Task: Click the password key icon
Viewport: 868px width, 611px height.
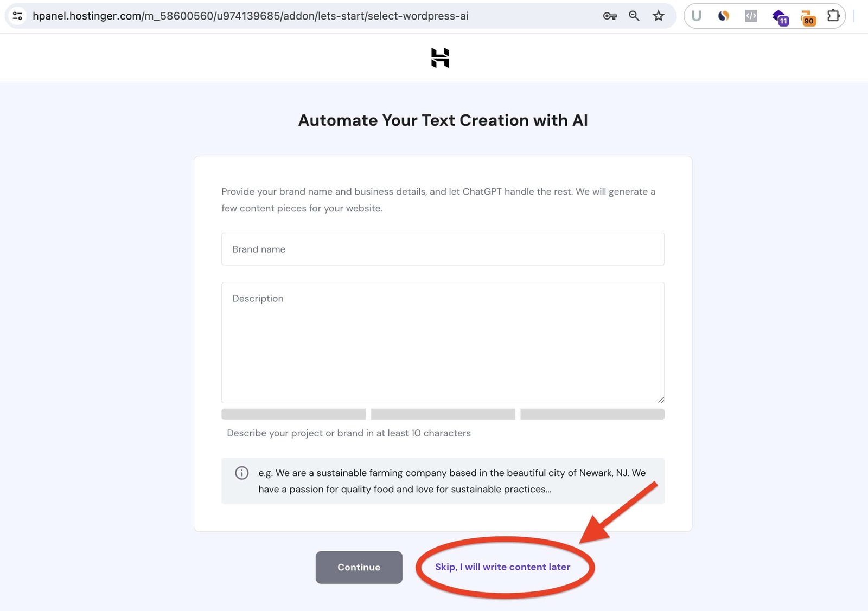Action: tap(610, 16)
